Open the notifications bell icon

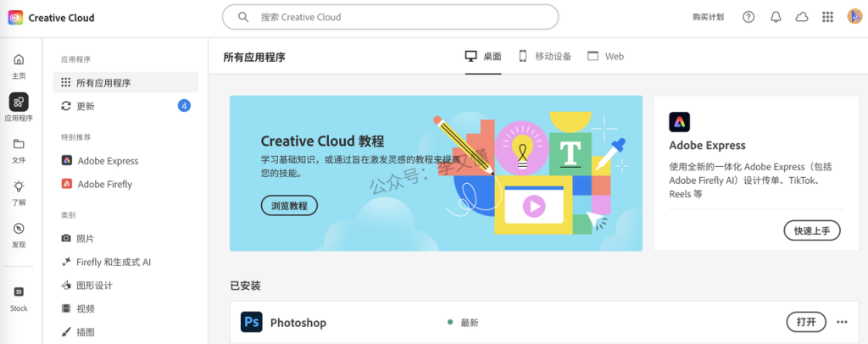pyautogui.click(x=775, y=17)
